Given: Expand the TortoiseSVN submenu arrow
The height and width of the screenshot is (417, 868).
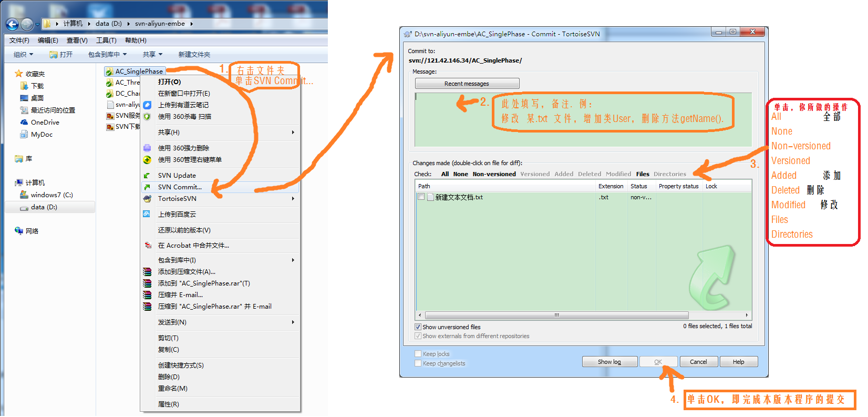Looking at the screenshot, I should click(x=293, y=198).
